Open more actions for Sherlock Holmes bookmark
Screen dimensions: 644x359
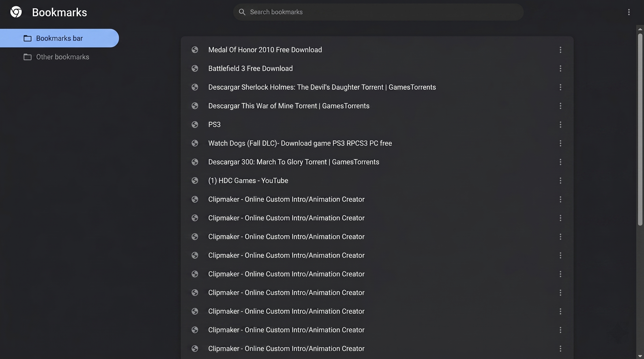click(x=560, y=87)
